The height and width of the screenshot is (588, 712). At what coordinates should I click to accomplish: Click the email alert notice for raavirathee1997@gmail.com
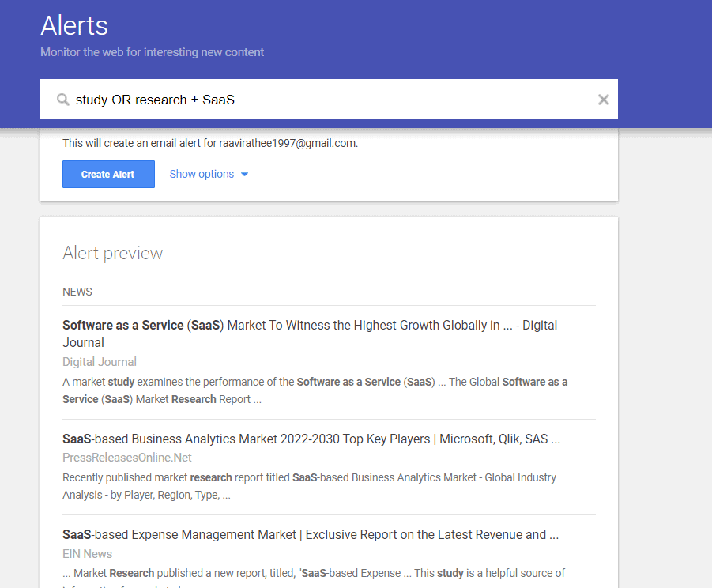pyautogui.click(x=210, y=144)
